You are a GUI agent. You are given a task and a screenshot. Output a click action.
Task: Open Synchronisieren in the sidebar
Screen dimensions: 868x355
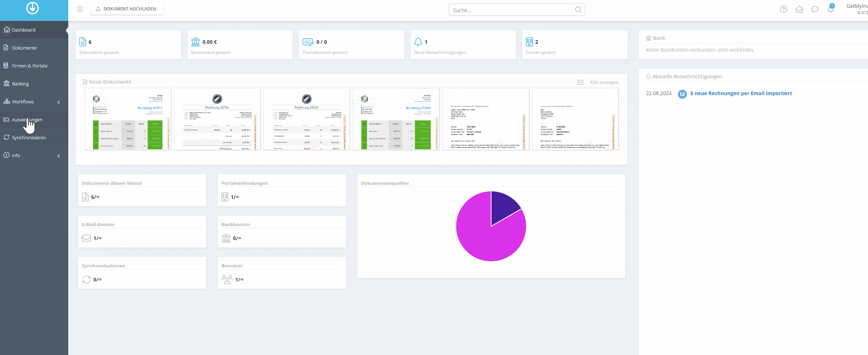click(34, 137)
